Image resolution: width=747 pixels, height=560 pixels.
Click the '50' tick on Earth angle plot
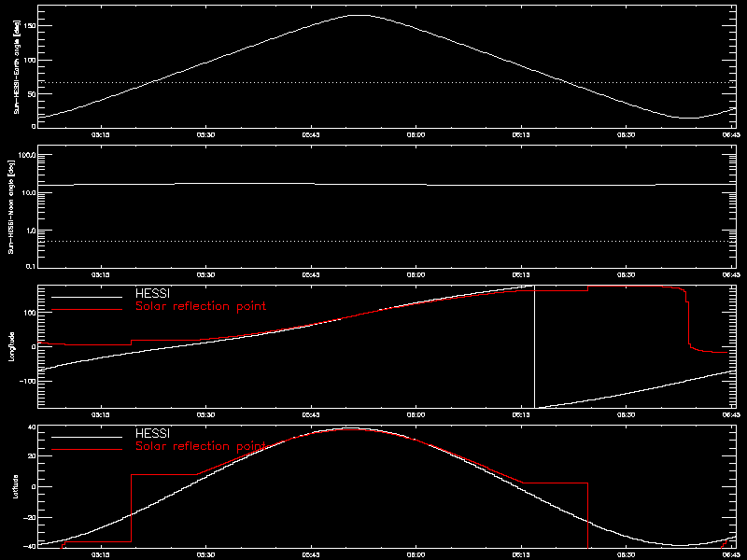32,94
